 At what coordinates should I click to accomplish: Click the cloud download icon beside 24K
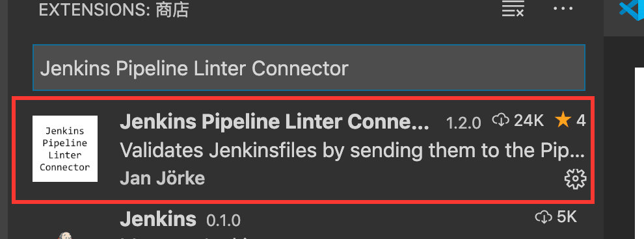(501, 121)
